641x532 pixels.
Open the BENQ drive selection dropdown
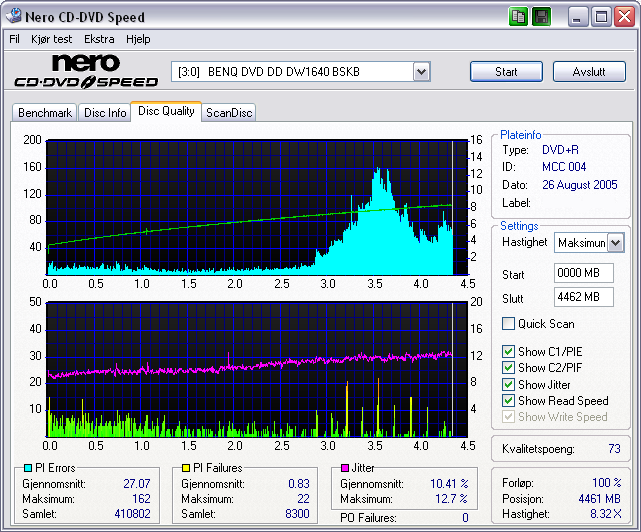click(x=421, y=72)
